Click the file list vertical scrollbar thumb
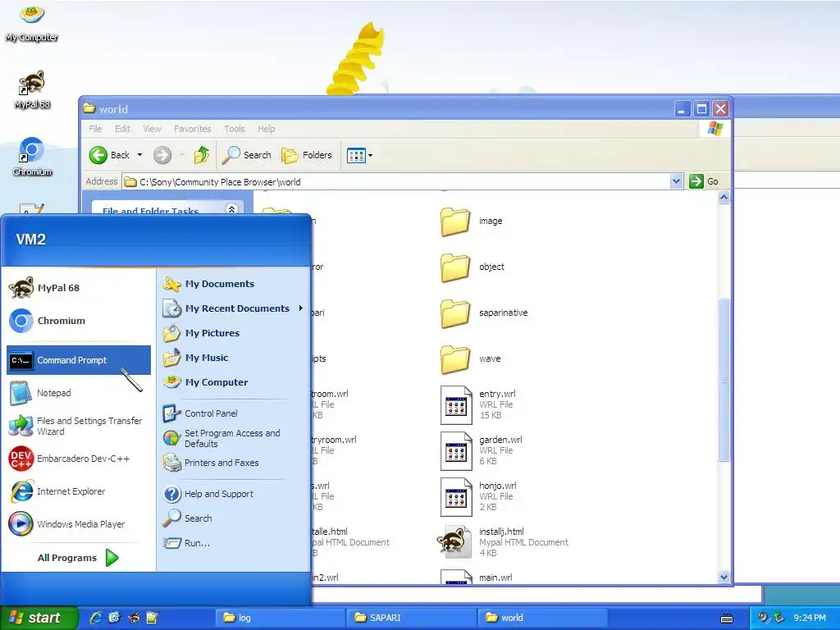The width and height of the screenshot is (840, 630). [724, 379]
